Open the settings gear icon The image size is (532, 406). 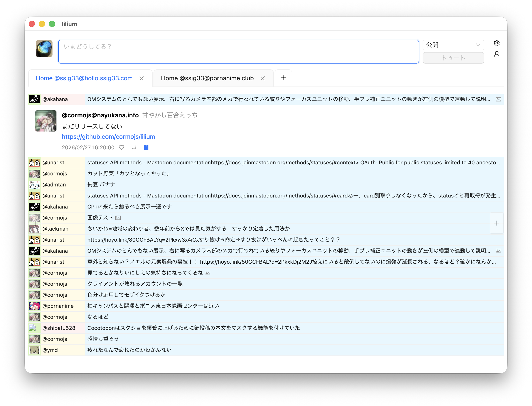pyautogui.click(x=496, y=43)
